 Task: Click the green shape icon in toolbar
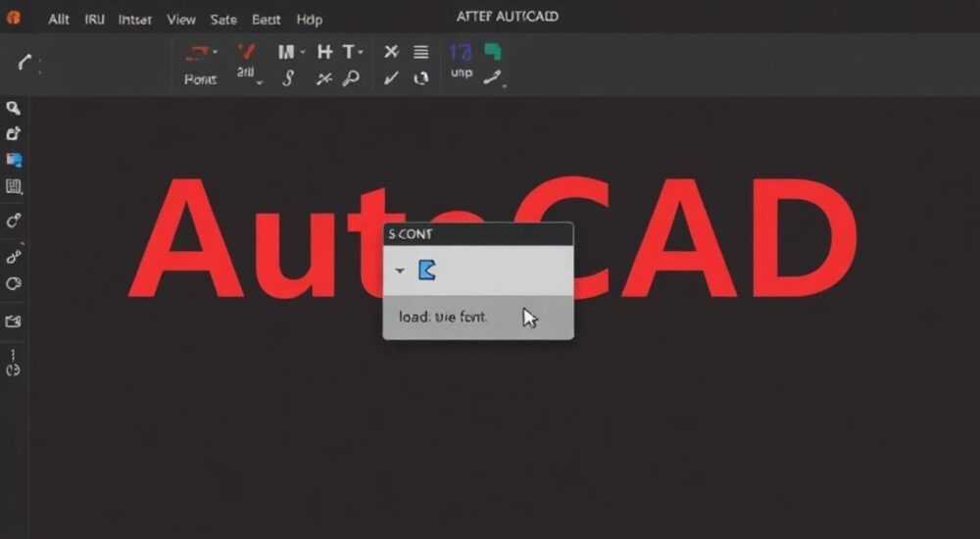(493, 51)
